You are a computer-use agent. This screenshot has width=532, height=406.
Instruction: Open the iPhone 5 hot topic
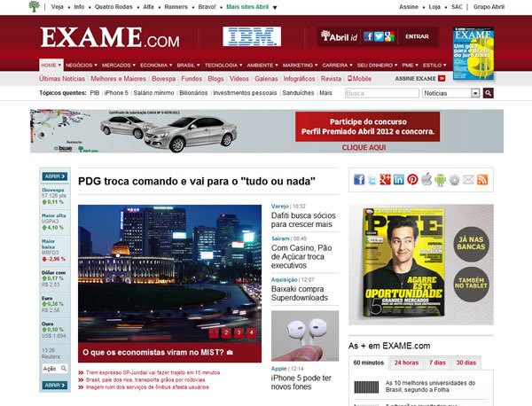click(116, 93)
